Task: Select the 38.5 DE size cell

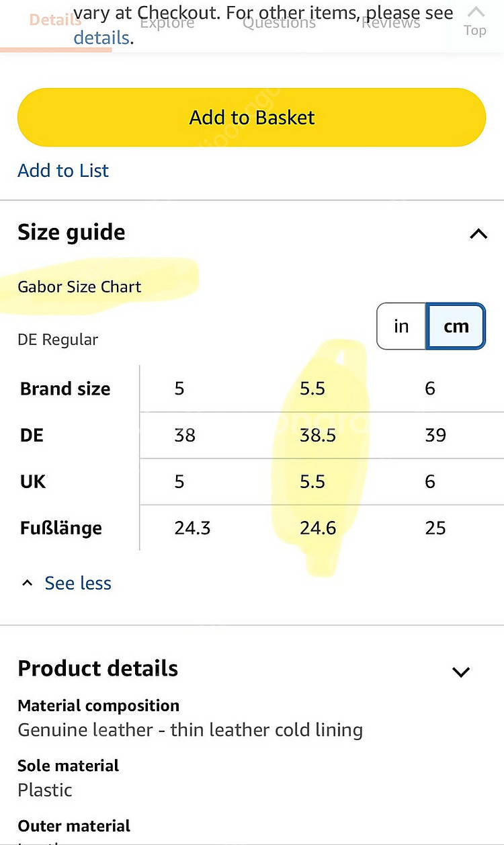Action: (318, 435)
